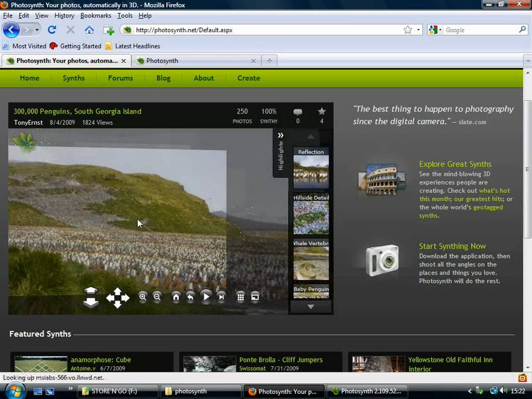532x399 pixels.
Task: Open the About navigation link
Action: pos(203,78)
